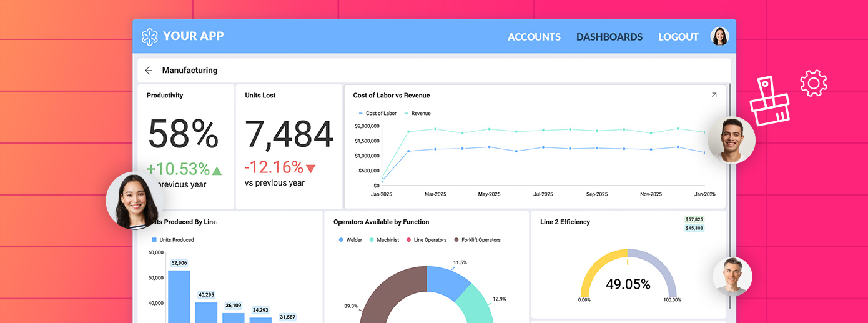Open the ACCOUNTS menu item

tap(534, 37)
